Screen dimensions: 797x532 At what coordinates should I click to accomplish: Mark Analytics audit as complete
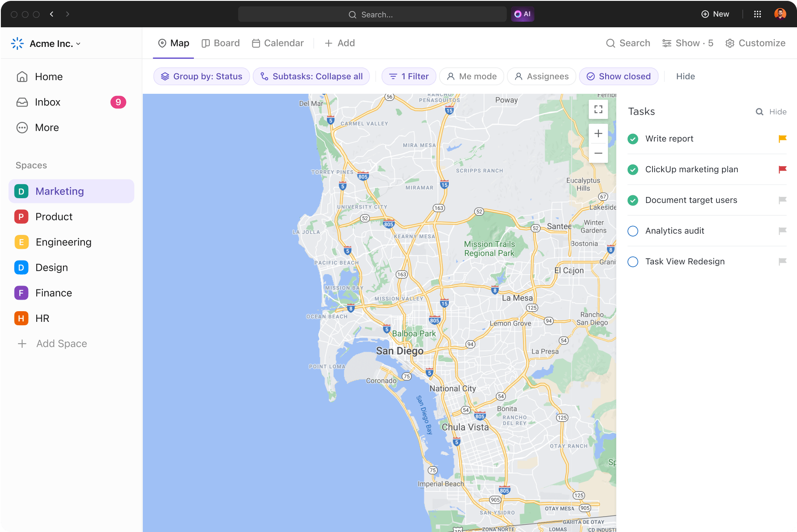(x=632, y=231)
